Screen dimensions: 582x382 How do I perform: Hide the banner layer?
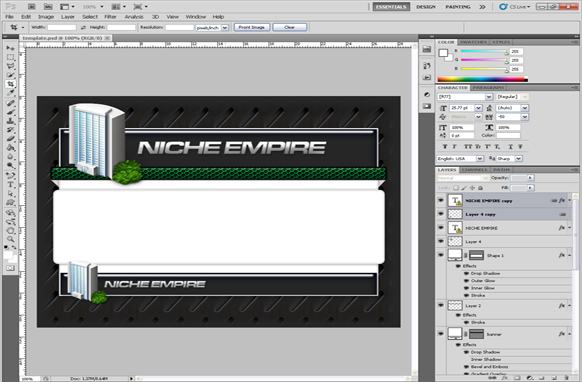click(x=441, y=334)
